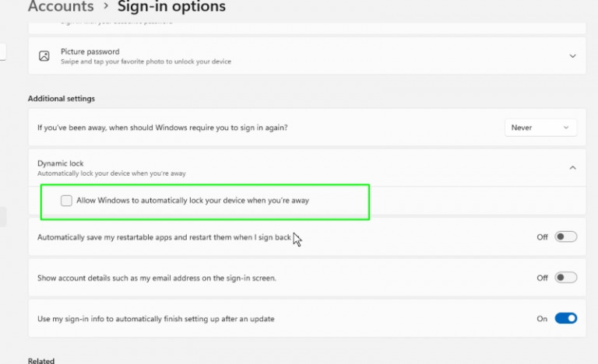Check the automatically lock your device checkbox

pos(67,201)
